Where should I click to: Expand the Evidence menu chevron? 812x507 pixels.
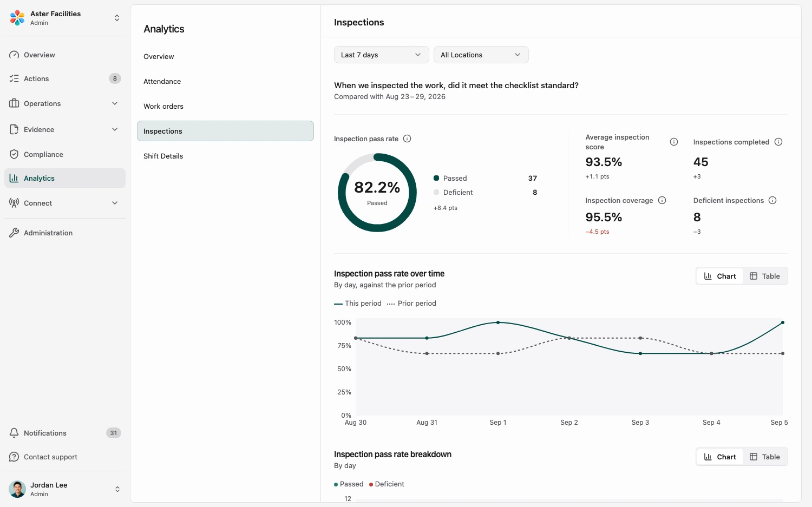(115, 129)
